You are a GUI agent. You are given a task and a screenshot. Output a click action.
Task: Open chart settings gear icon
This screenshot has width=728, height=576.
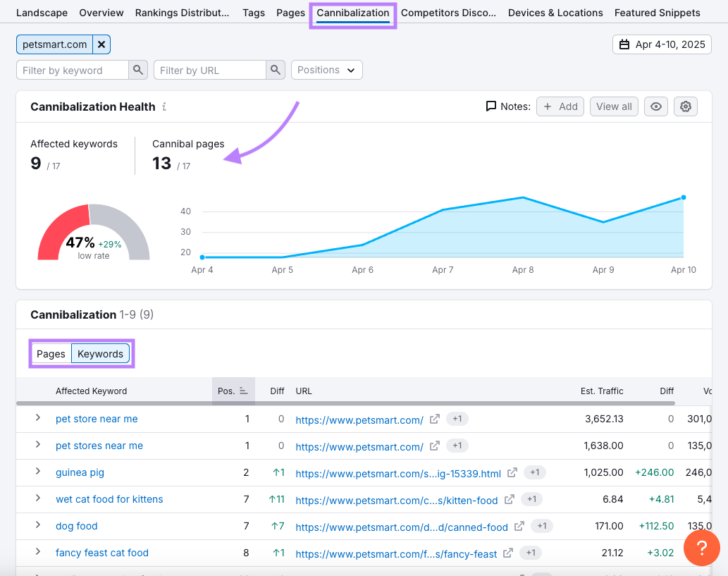[x=685, y=106]
